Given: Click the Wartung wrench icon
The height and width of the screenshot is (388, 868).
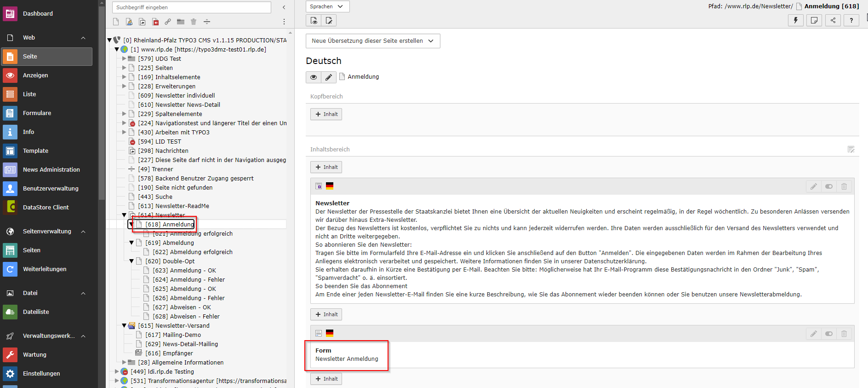Looking at the screenshot, I should [10, 355].
